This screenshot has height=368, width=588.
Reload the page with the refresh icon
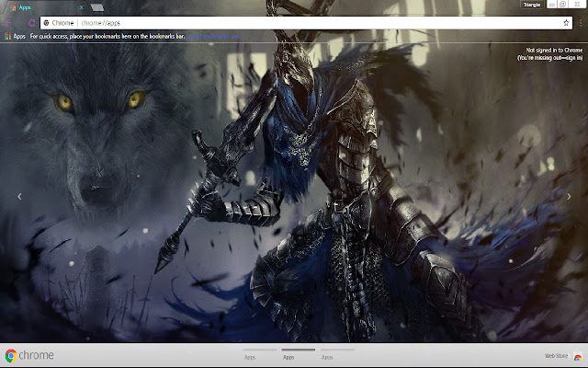(32, 23)
